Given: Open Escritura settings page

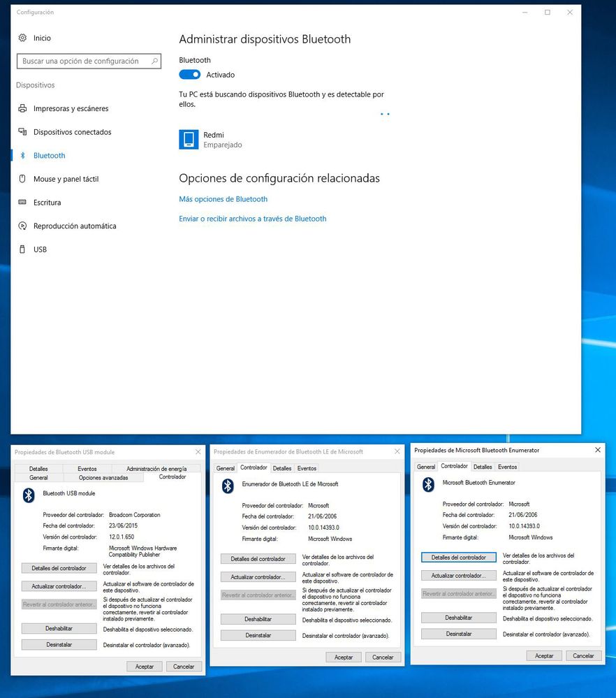Looking at the screenshot, I should [47, 203].
